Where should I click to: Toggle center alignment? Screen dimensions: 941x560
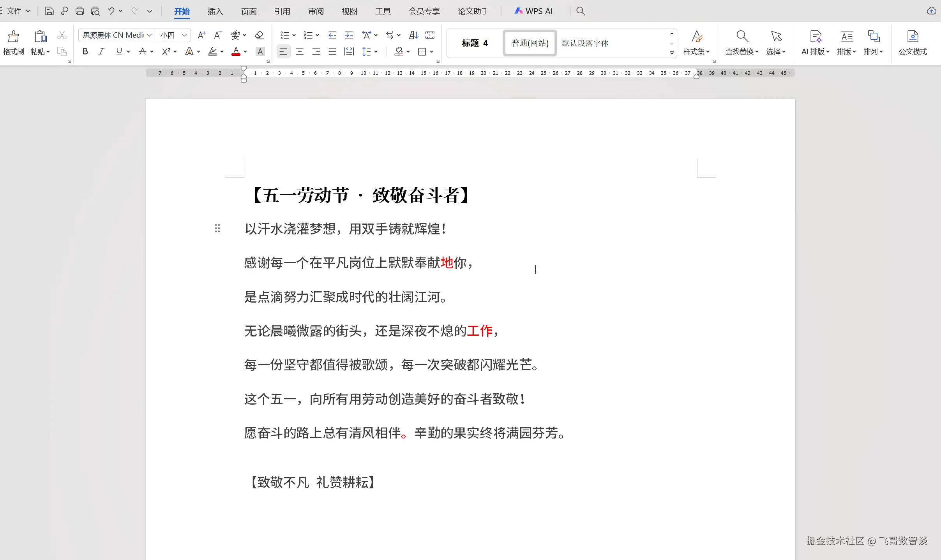pyautogui.click(x=300, y=51)
